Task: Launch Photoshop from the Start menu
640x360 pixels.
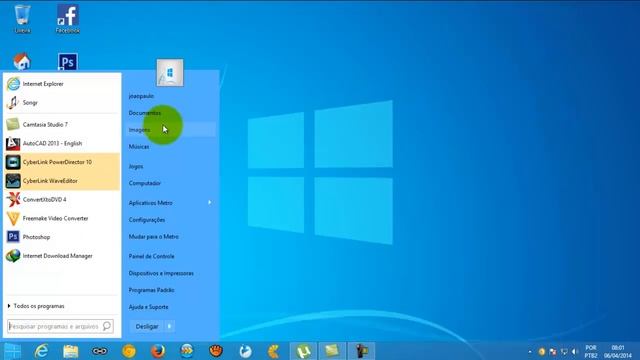Action: pyautogui.click(x=62, y=237)
